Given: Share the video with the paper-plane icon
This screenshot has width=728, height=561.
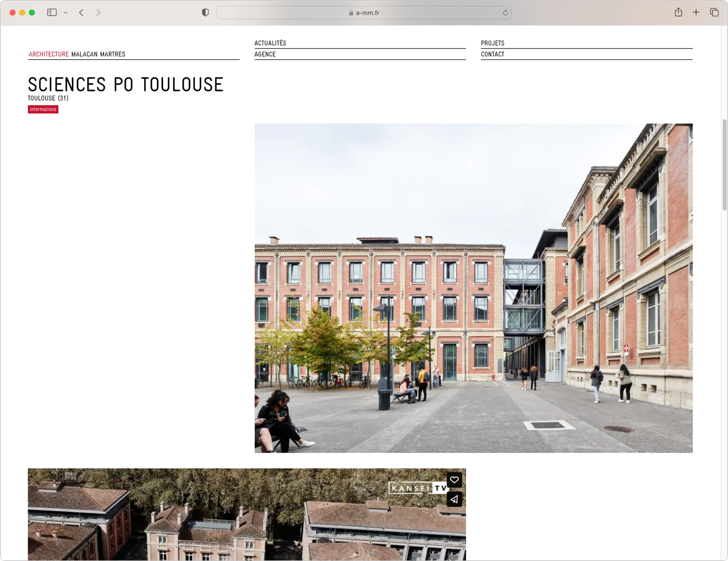Looking at the screenshot, I should coord(454,499).
